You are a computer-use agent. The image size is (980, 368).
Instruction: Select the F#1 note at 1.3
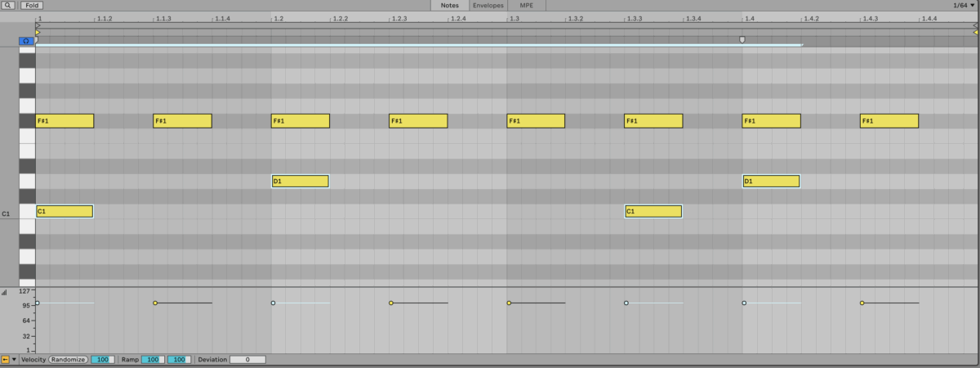[536, 121]
